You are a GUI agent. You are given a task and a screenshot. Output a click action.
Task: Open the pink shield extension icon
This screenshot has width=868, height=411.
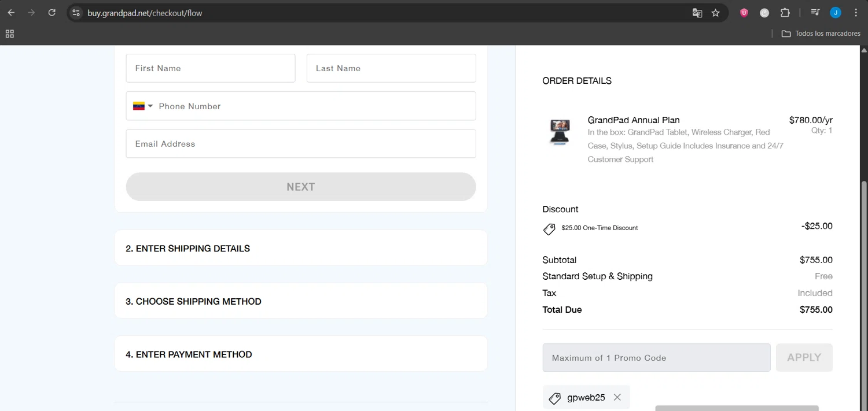pos(744,13)
